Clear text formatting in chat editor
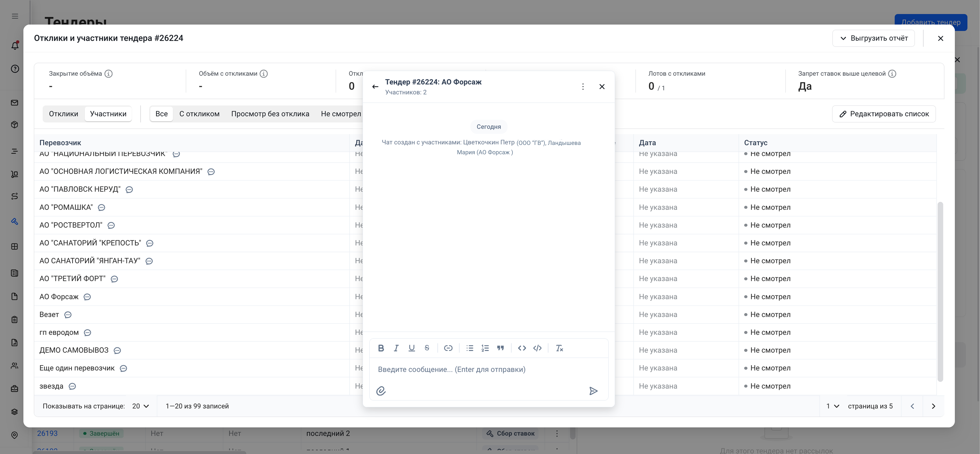Image resolution: width=980 pixels, height=454 pixels. pos(559,348)
